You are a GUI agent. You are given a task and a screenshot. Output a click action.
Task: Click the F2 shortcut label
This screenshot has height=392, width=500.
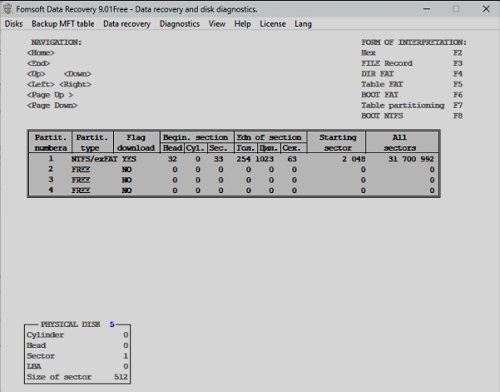click(x=458, y=53)
